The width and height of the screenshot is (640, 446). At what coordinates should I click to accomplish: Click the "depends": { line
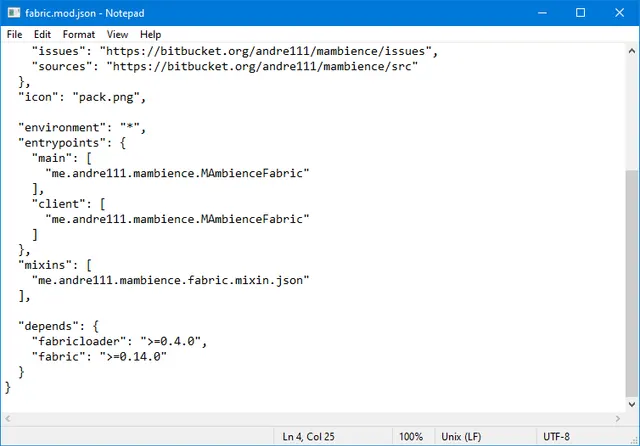click(58, 326)
